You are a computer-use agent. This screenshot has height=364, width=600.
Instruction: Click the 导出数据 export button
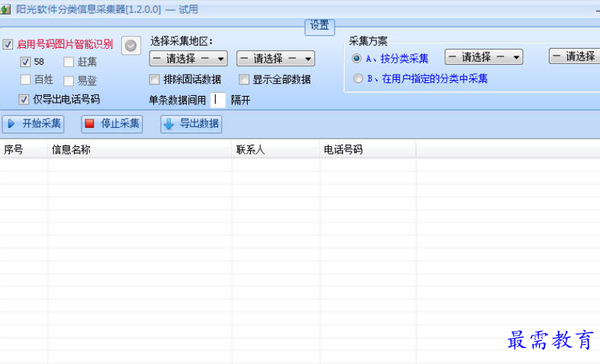tap(191, 124)
